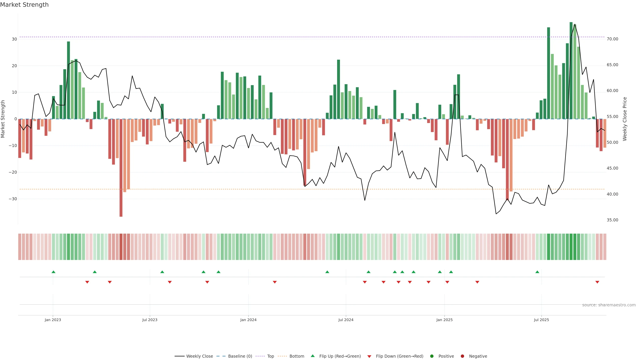Viewport: 644px width, 362px height.
Task: Click the Flip Down red triangle legend icon
Action: [369, 356]
